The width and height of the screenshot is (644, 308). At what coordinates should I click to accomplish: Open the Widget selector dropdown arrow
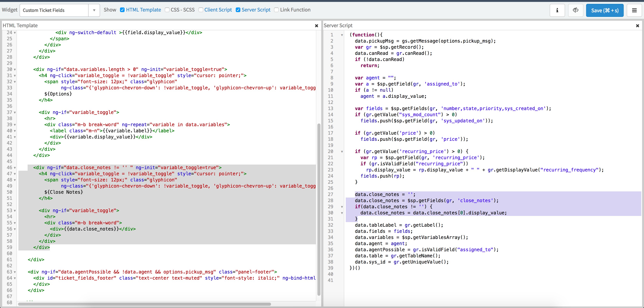pyautogui.click(x=94, y=10)
